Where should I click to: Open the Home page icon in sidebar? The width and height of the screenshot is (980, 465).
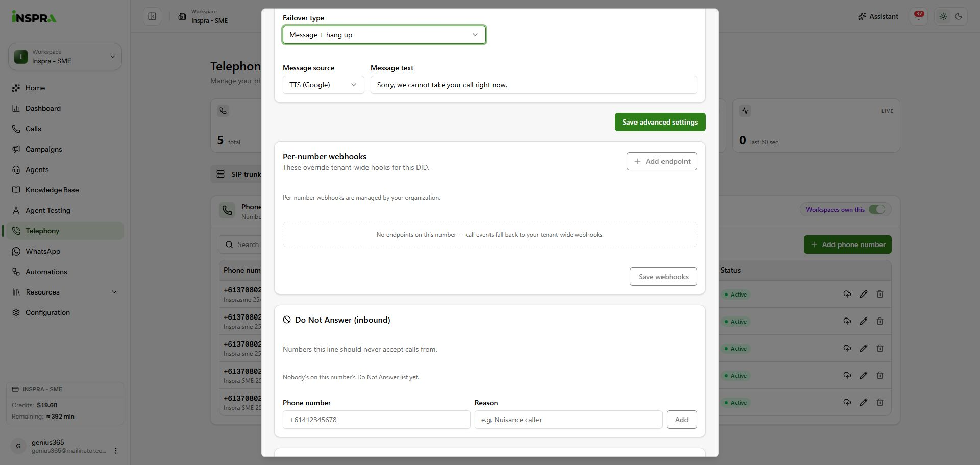(x=16, y=88)
